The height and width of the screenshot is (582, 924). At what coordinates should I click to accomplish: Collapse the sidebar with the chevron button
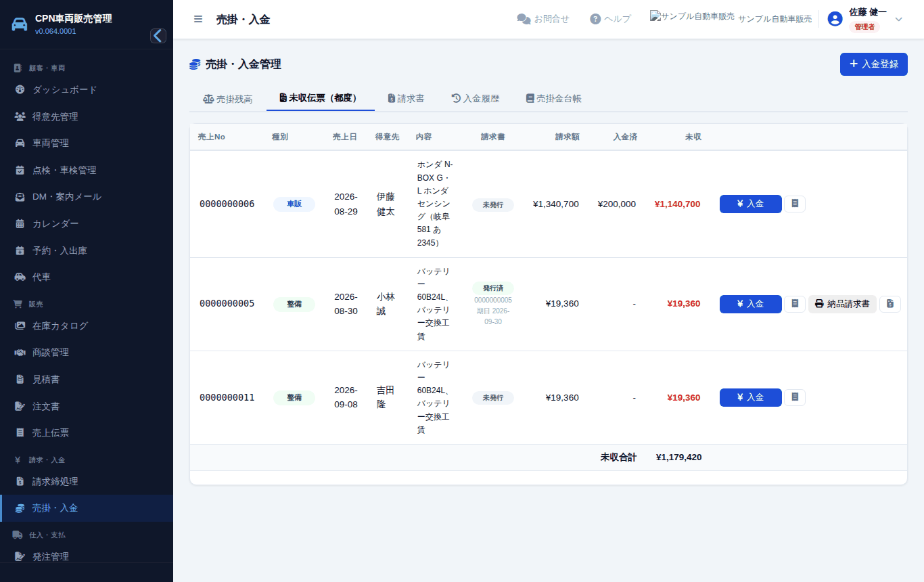click(x=158, y=36)
